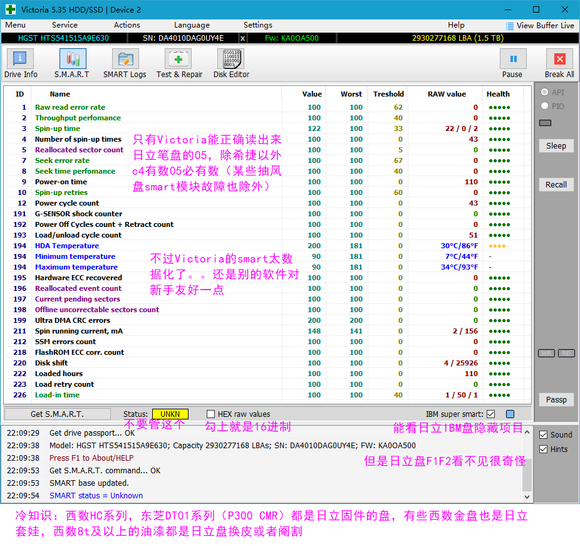Open the Language menu
The image size is (580, 546).
(x=192, y=25)
